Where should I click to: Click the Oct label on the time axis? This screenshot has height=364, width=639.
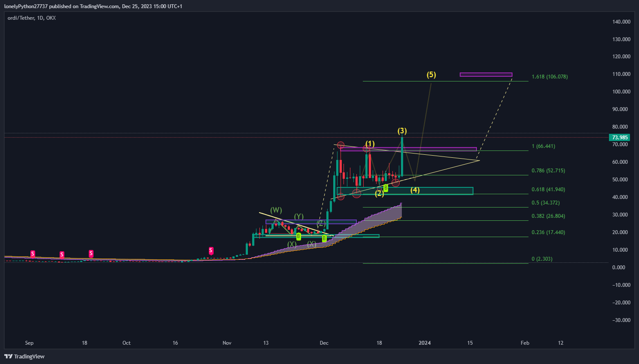coord(127,343)
